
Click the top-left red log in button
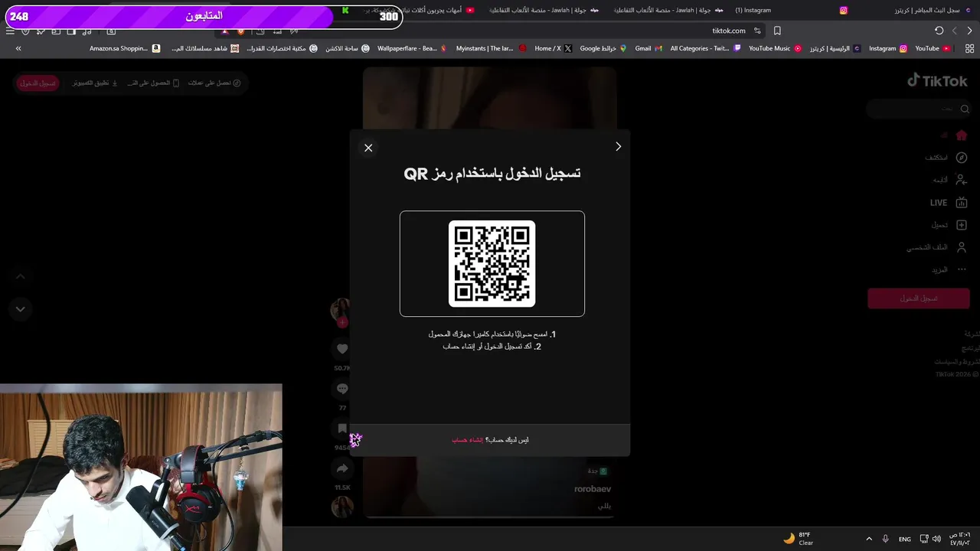[x=38, y=83]
